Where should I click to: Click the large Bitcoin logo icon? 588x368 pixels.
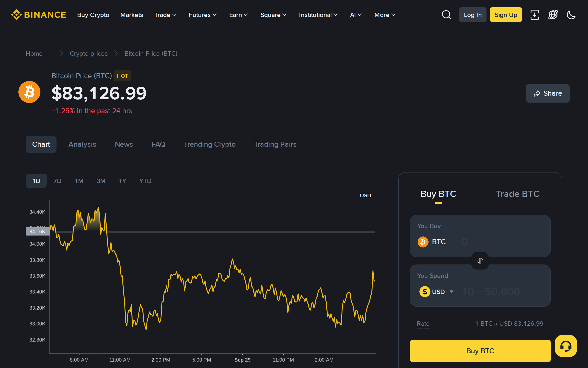tap(29, 92)
